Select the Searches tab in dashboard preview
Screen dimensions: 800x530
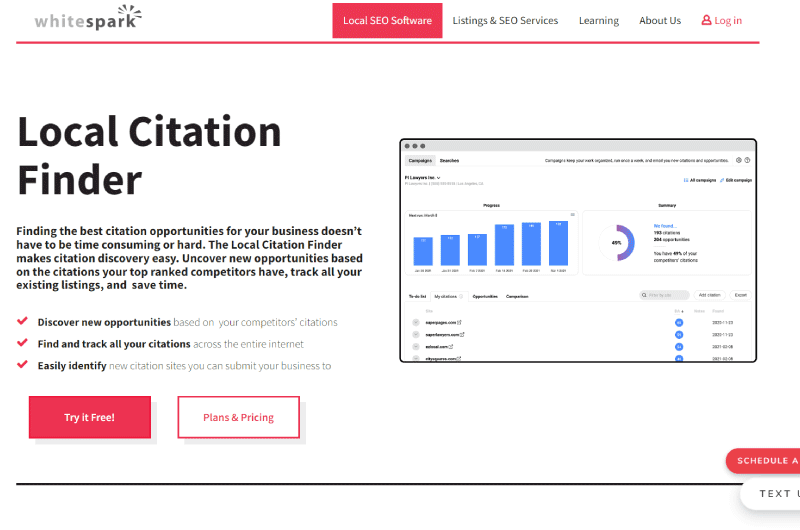pos(449,161)
